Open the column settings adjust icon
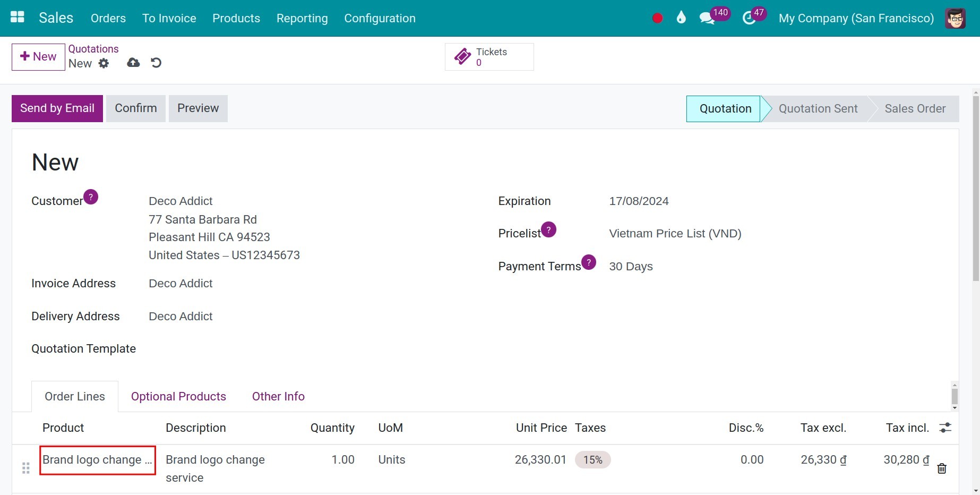Screen dimensions: 980x495 point(945,428)
